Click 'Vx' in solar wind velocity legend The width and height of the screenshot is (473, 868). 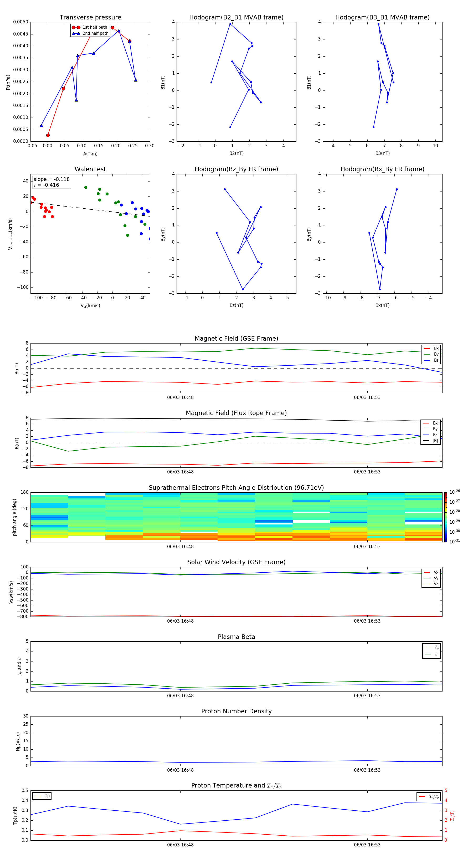431,572
